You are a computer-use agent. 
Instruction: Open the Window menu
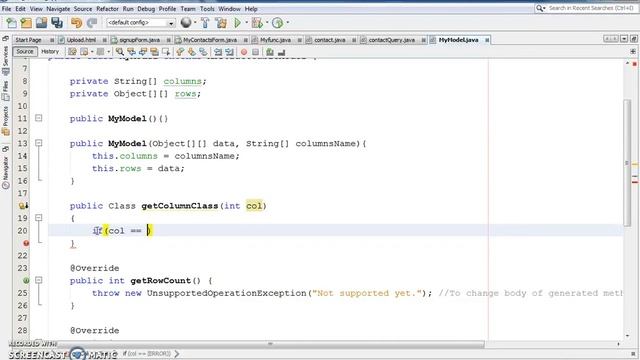229,9
